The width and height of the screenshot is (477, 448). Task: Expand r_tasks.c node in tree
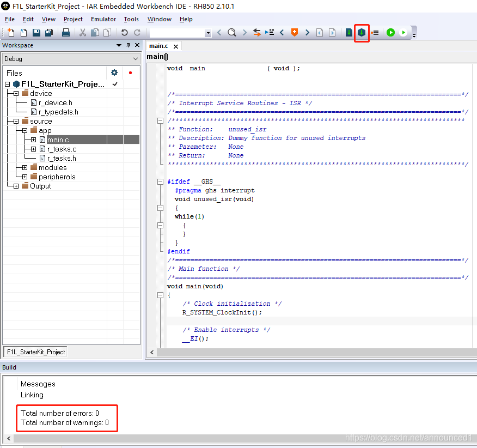coord(33,149)
